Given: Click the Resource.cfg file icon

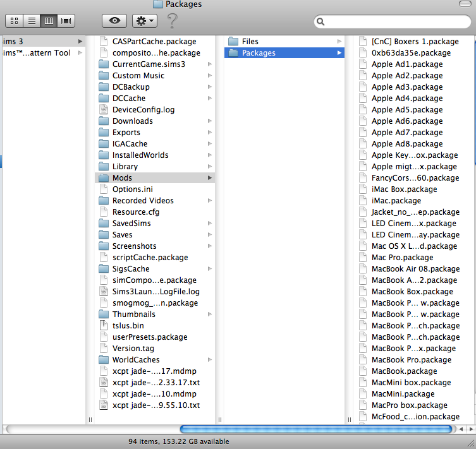Looking at the screenshot, I should pyautogui.click(x=104, y=212).
